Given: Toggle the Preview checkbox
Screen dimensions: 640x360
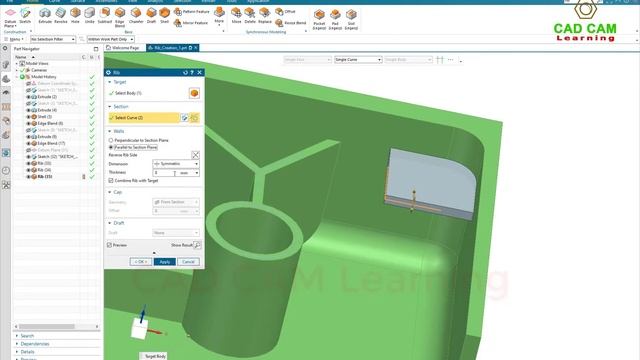Looking at the screenshot, I should coord(109,245).
